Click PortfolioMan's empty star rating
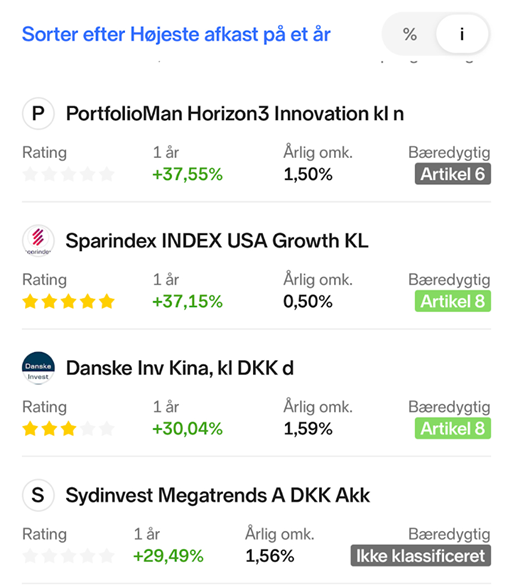The image size is (513, 586). 68,174
